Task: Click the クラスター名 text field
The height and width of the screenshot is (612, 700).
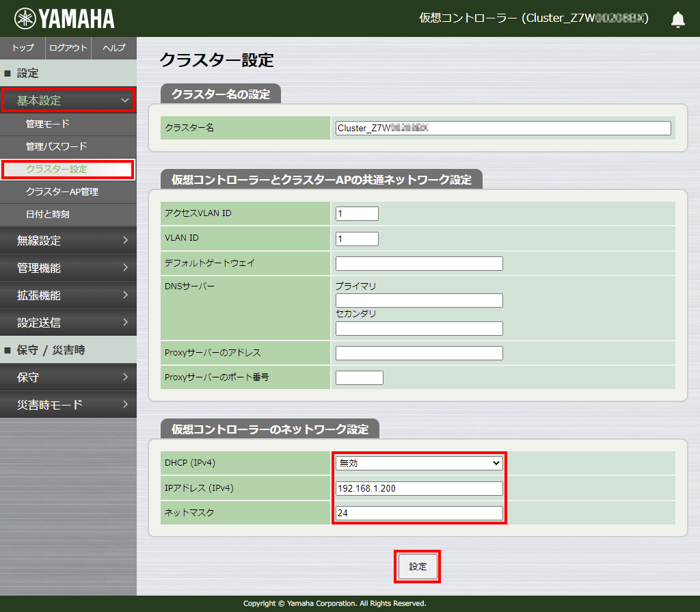Action: click(502, 129)
